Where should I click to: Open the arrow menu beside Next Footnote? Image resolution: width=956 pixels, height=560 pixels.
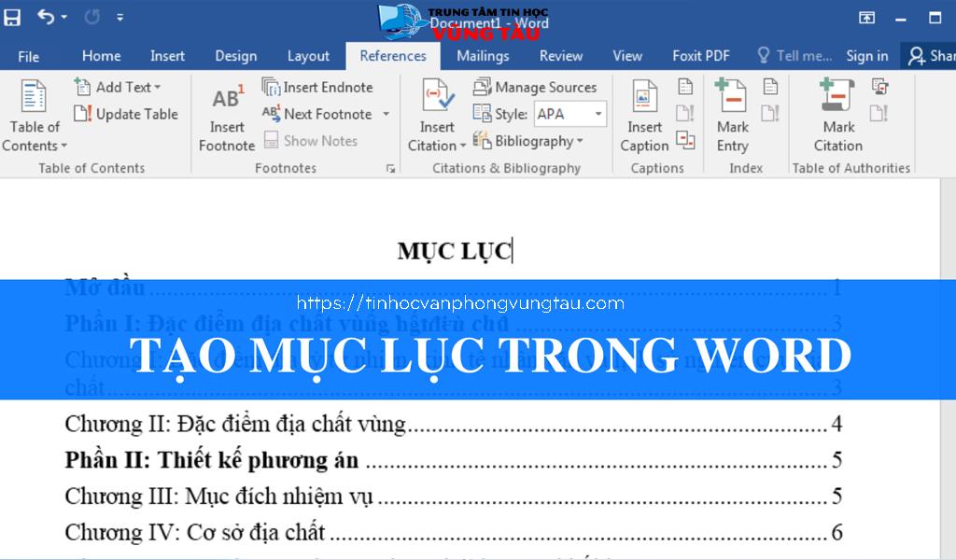pos(386,114)
